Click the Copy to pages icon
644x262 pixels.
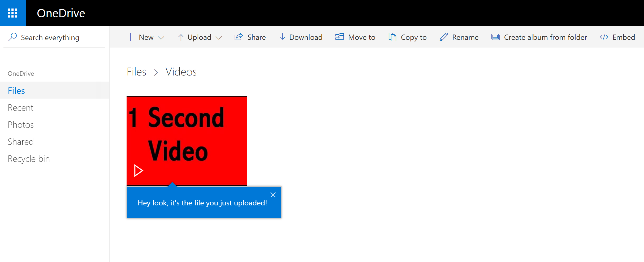(x=392, y=37)
